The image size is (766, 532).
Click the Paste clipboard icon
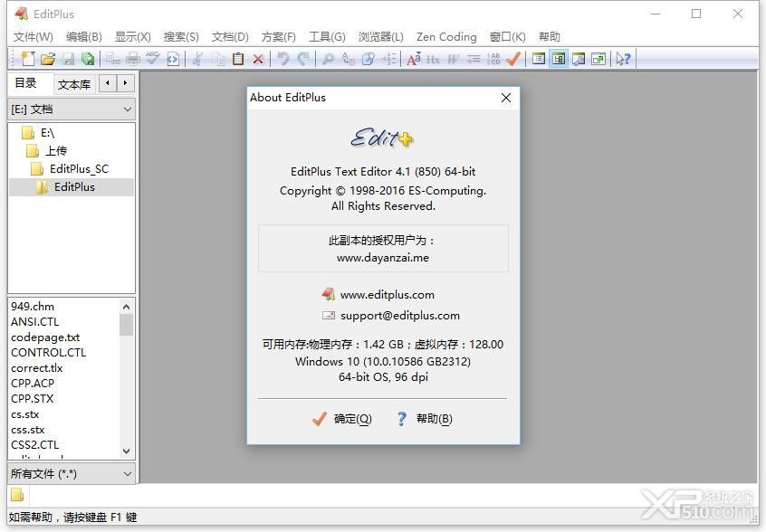238,59
